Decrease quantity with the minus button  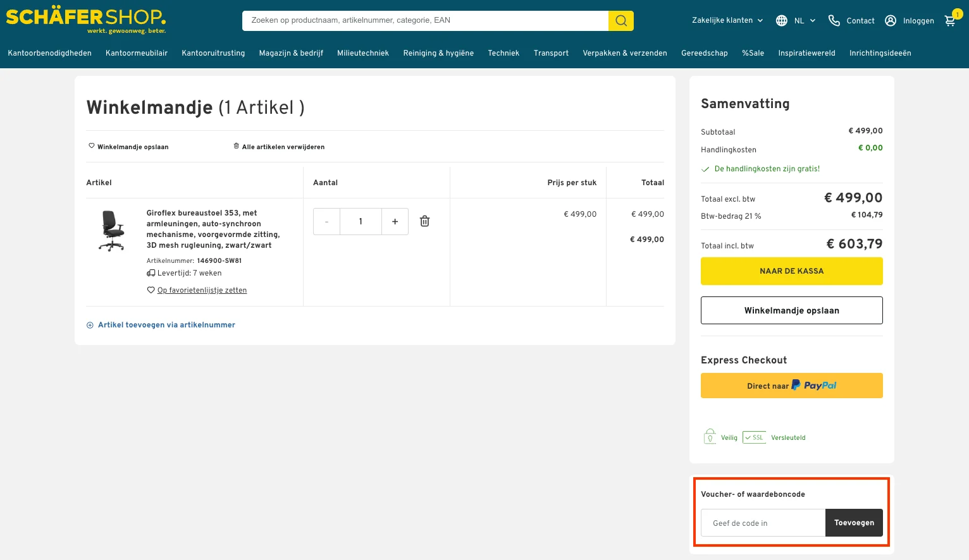point(326,222)
